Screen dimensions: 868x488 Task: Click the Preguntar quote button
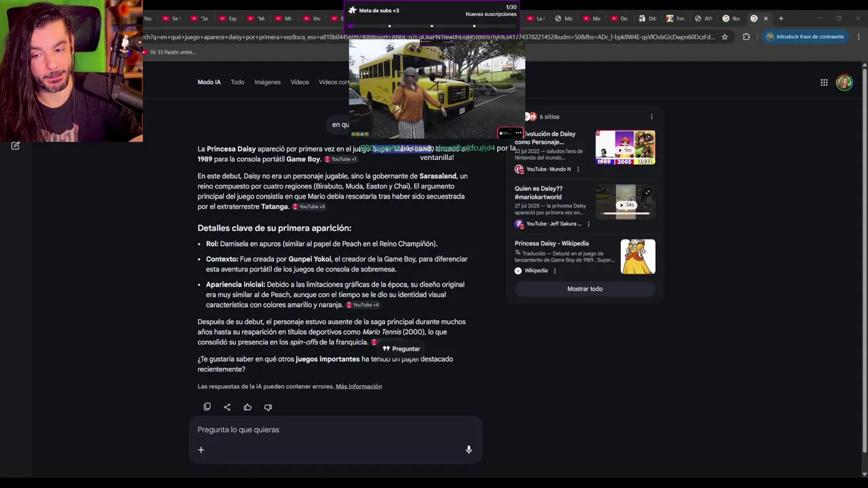401,348
